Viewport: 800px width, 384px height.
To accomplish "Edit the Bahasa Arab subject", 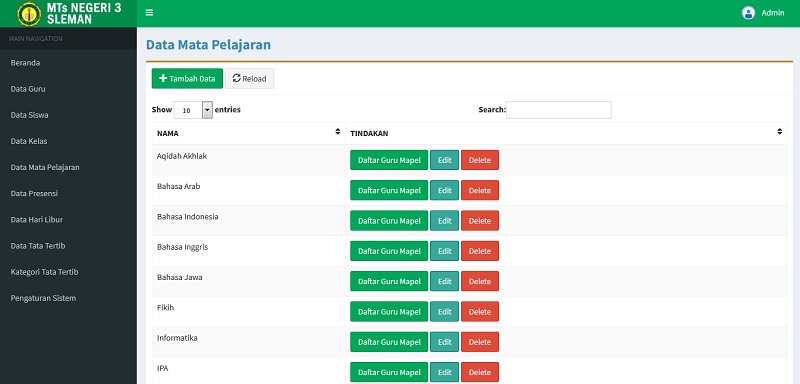I will [x=444, y=190].
